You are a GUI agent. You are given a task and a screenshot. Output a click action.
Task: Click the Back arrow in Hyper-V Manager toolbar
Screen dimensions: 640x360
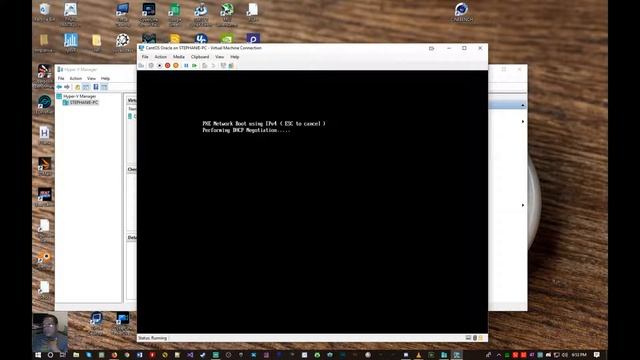click(x=60, y=87)
